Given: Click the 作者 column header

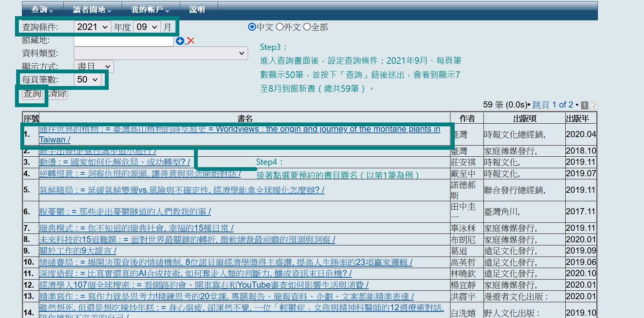Looking at the screenshot, I should point(467,118).
